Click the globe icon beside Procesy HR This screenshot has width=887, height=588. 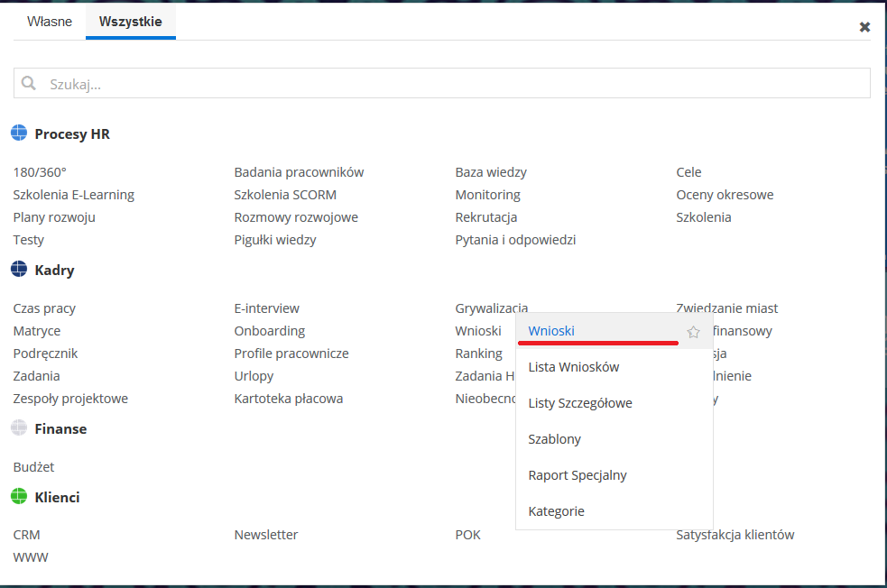click(19, 133)
